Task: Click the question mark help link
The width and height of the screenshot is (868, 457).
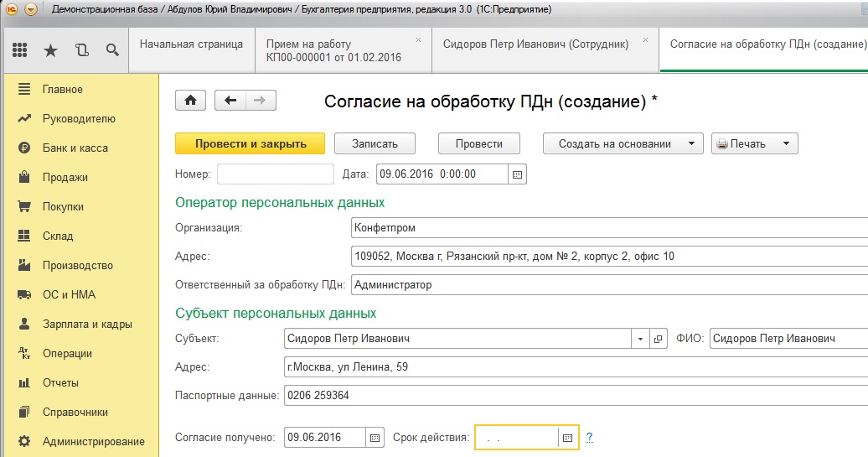Action: (589, 437)
